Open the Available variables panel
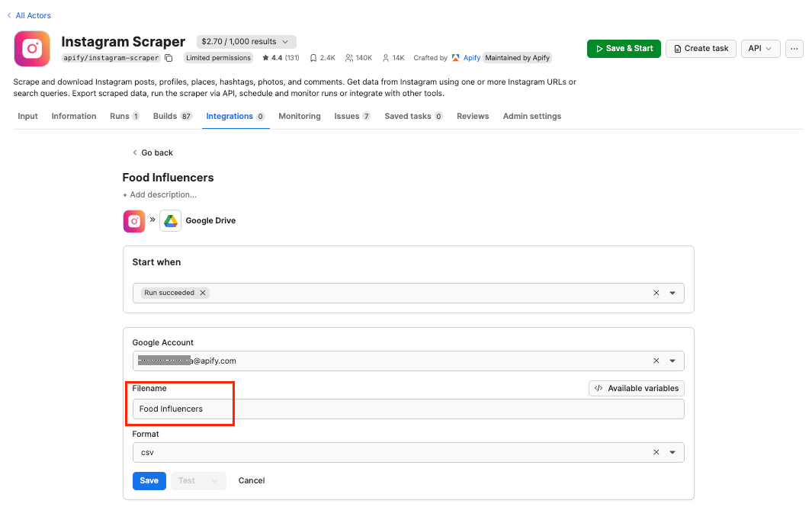The width and height of the screenshot is (812, 510). (x=636, y=388)
